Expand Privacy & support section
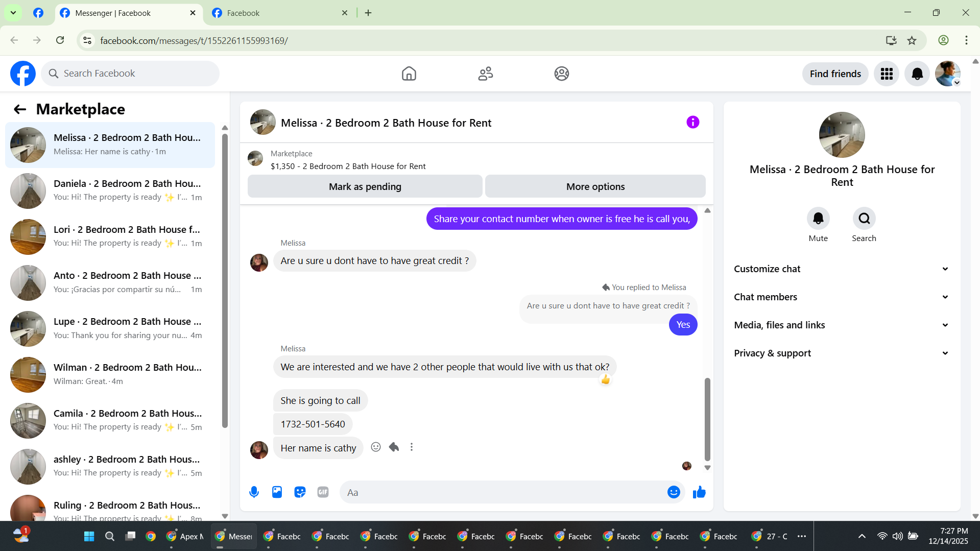 tap(842, 353)
